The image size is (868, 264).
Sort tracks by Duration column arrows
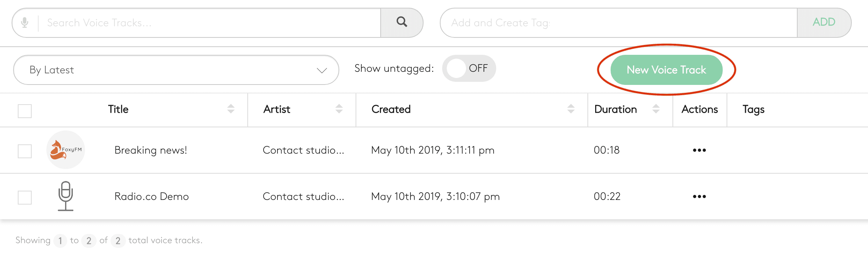click(x=656, y=109)
